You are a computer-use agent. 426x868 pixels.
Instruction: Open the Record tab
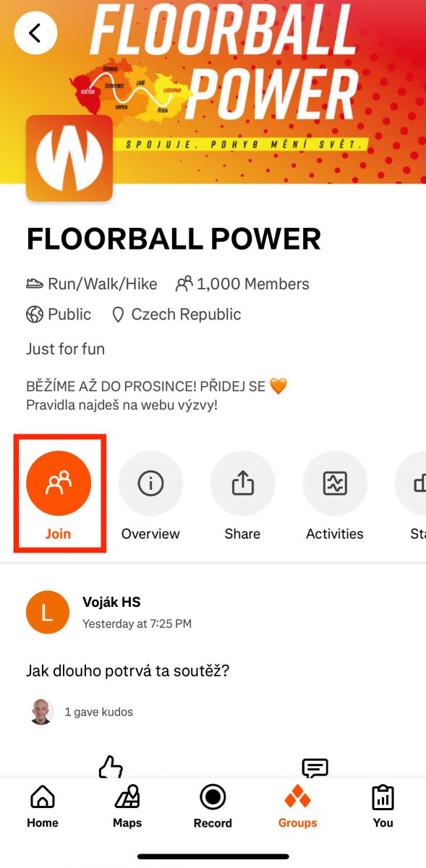[x=213, y=807]
